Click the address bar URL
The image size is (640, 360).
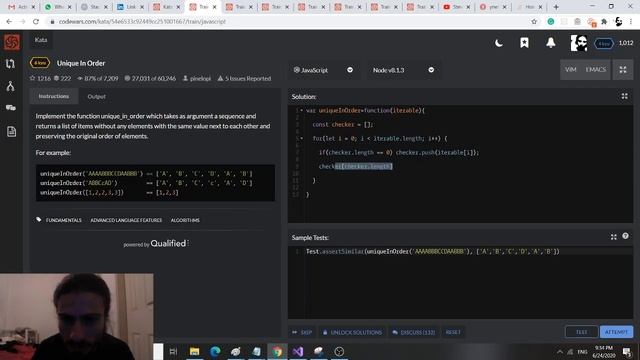(142, 22)
